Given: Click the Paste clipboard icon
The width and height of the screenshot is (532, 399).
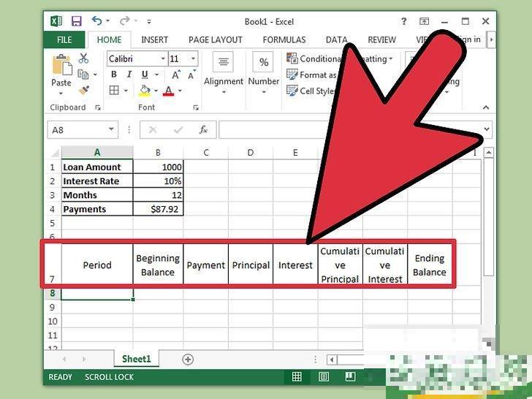Looking at the screenshot, I should 61,71.
